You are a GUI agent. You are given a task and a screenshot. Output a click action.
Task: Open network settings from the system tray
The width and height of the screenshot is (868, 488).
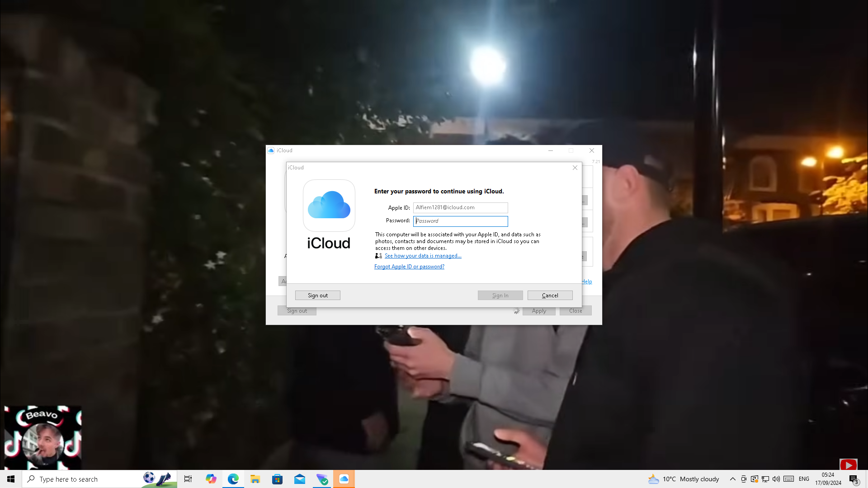pyautogui.click(x=765, y=479)
